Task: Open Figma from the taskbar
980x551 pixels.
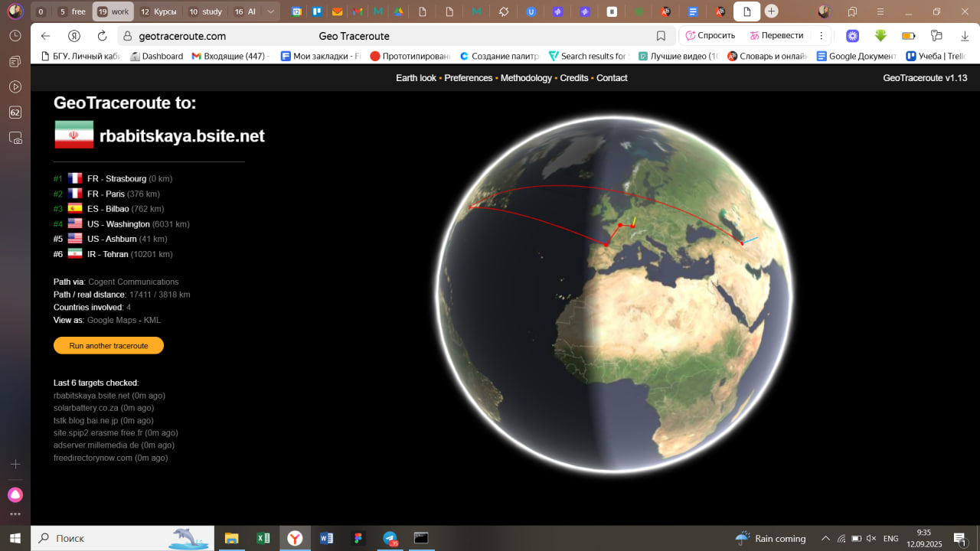Action: coord(358,538)
